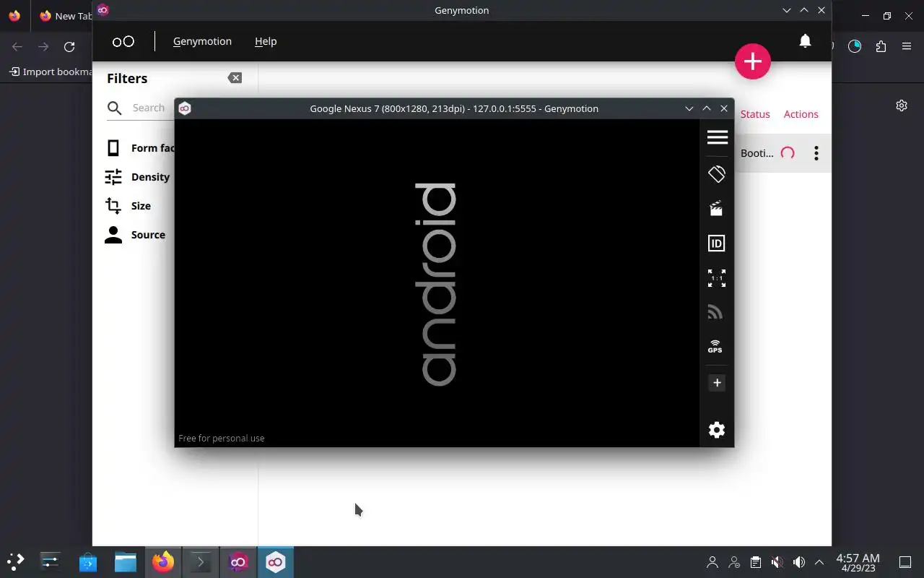Screen dimensions: 924x578
Task: Clear all filters with backspace icon
Action: (x=235, y=78)
